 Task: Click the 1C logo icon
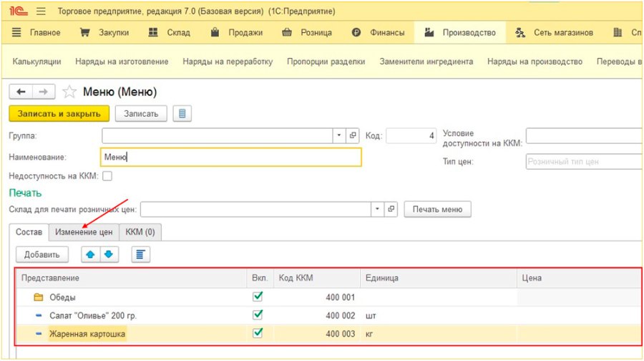(x=19, y=11)
